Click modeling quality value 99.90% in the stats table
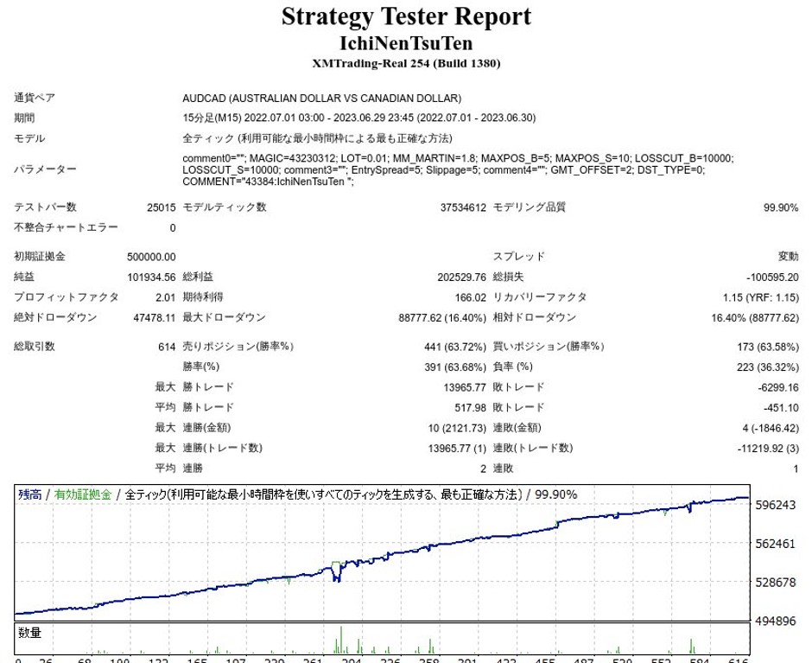Viewport: 812px width, 663px height. [x=780, y=207]
